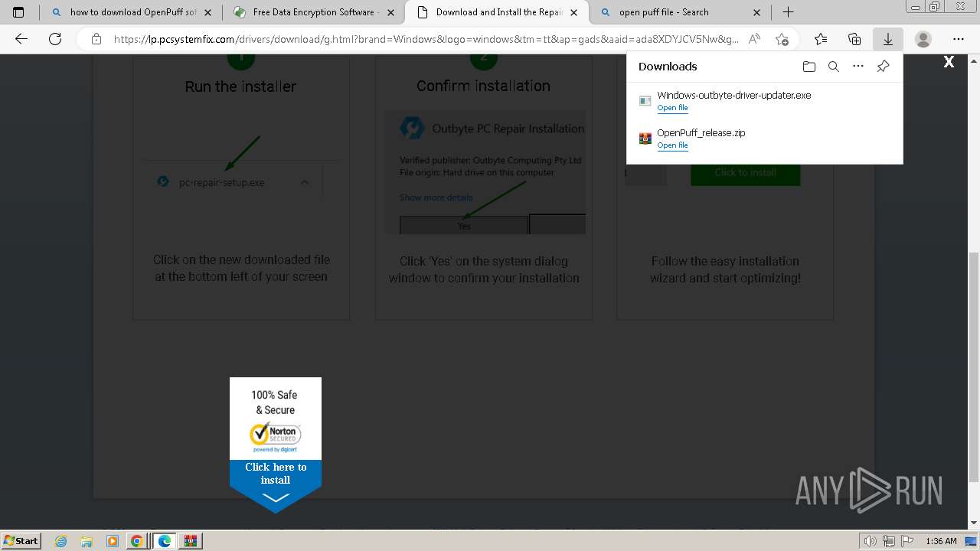
Task: Open Google Chrome from taskbar
Action: point(137,541)
